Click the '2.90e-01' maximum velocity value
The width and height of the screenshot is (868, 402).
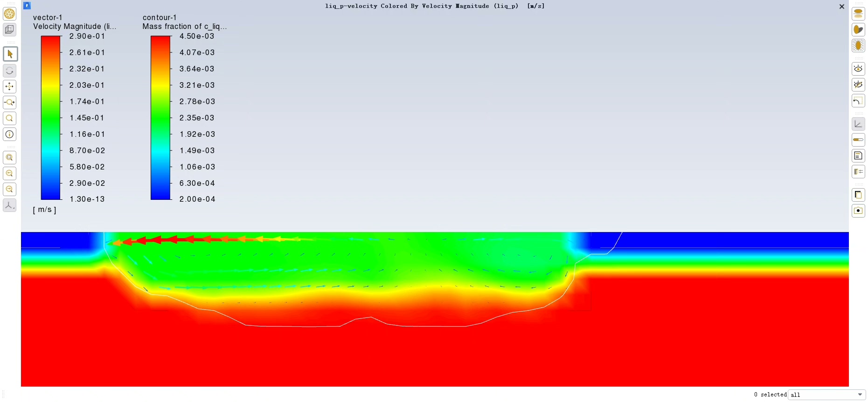(87, 36)
